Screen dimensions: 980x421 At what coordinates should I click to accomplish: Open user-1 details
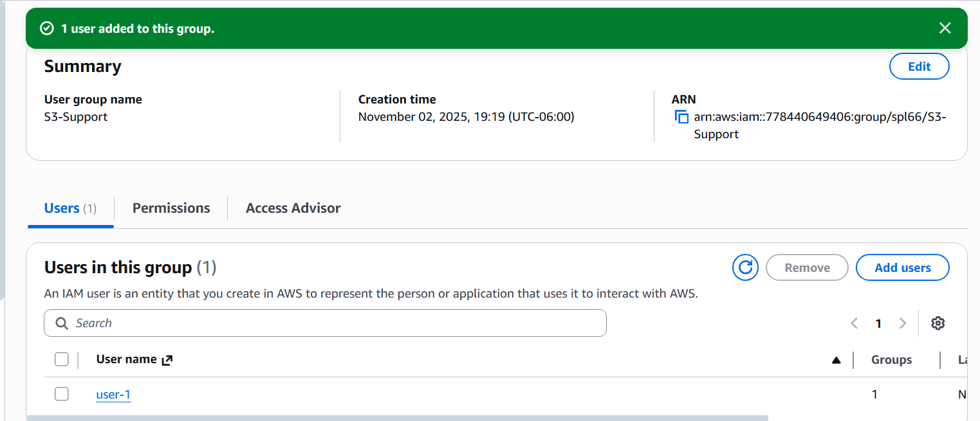pyautogui.click(x=113, y=393)
